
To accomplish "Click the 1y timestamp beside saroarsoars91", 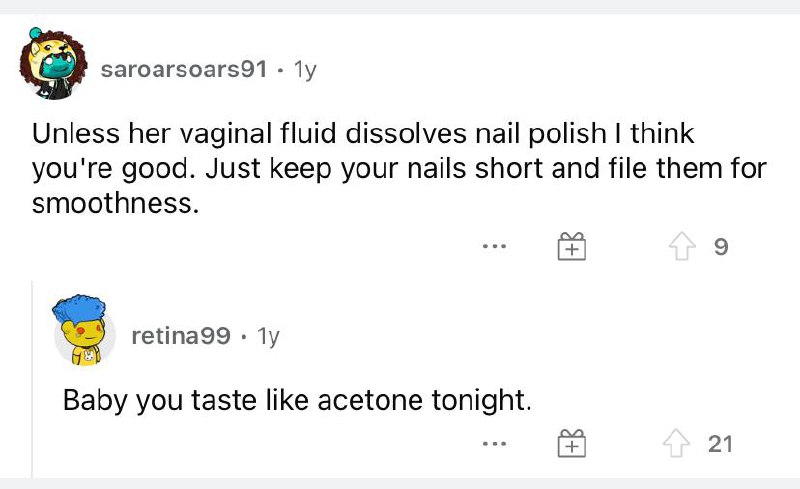I will tap(304, 69).
